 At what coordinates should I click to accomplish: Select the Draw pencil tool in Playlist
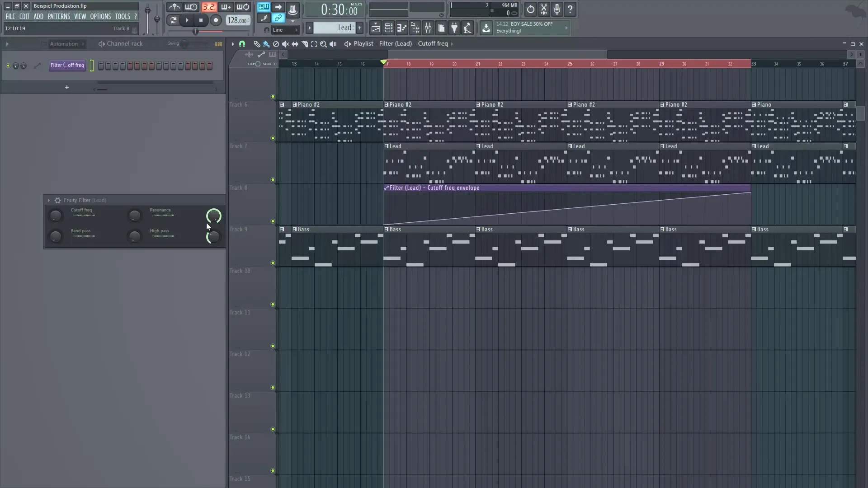click(256, 44)
